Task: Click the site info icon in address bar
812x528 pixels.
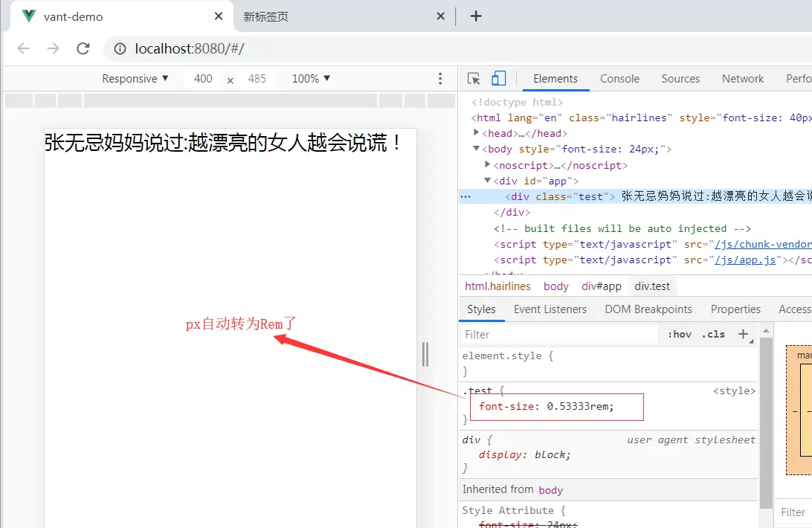Action: 120,48
